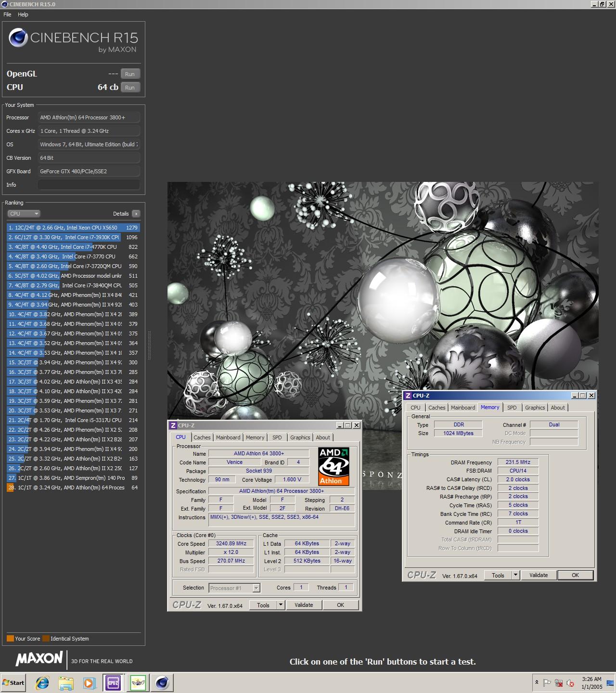
Task: Select ranking row 3 Core i7-4770K
Action: pos(73,247)
